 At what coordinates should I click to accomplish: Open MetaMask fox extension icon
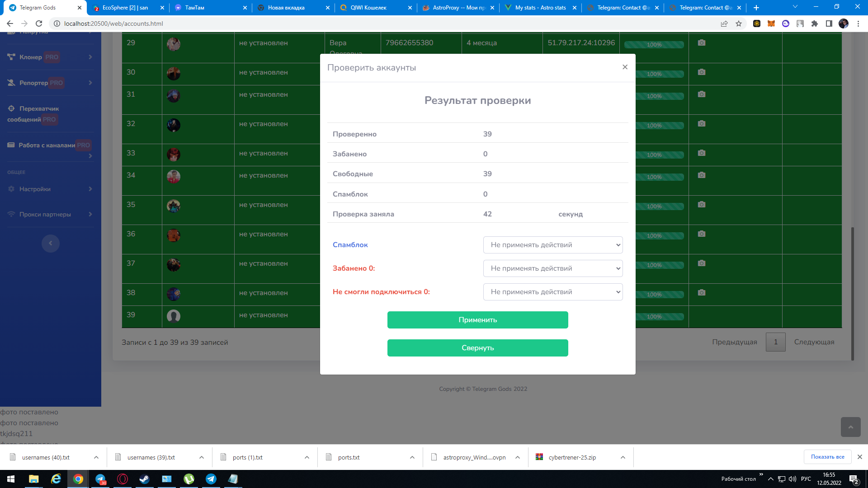771,23
